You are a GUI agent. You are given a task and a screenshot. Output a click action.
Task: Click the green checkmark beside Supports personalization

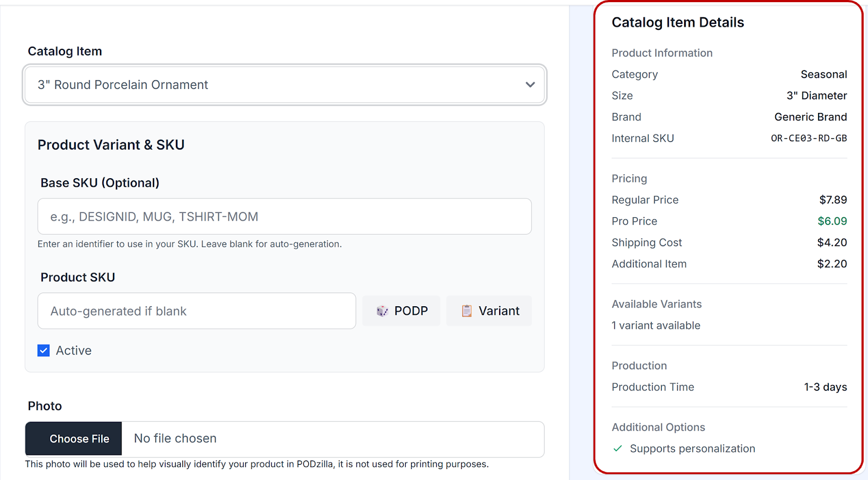coord(617,449)
